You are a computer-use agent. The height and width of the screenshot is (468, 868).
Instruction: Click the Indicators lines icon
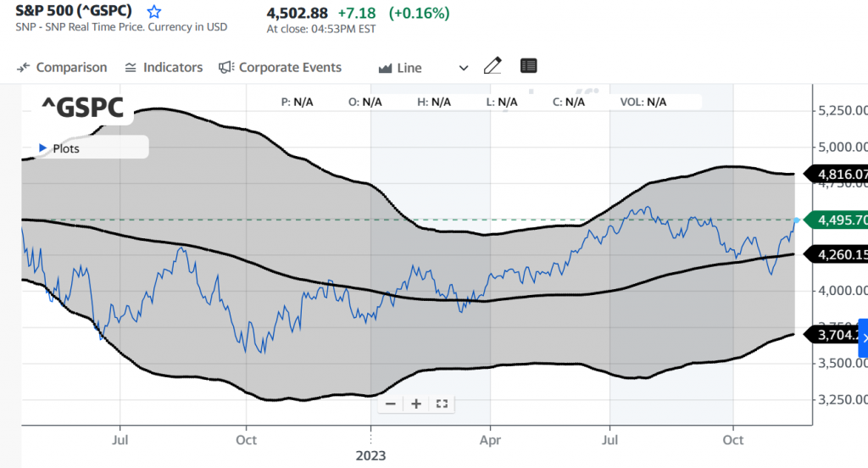point(131,68)
